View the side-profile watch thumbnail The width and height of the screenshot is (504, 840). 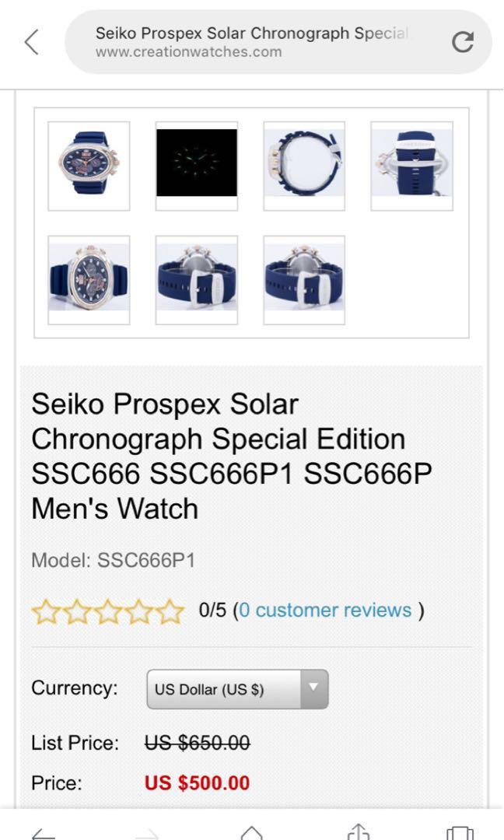point(304,166)
